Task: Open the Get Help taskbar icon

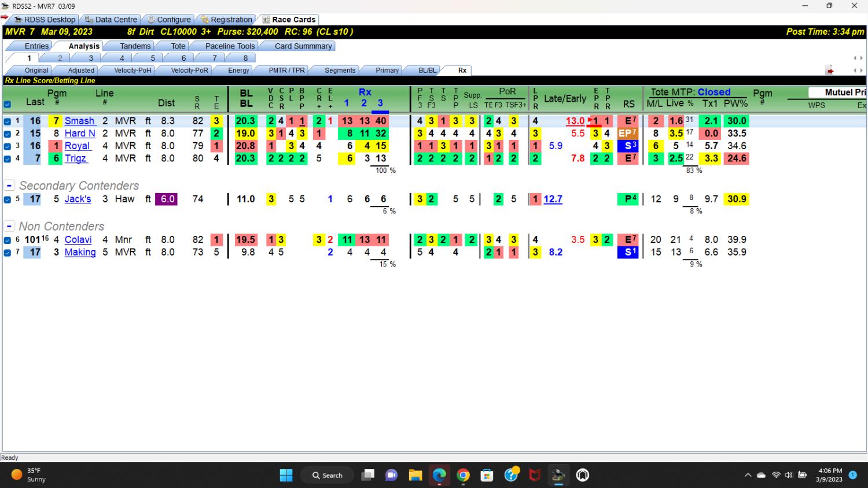Action: click(511, 475)
